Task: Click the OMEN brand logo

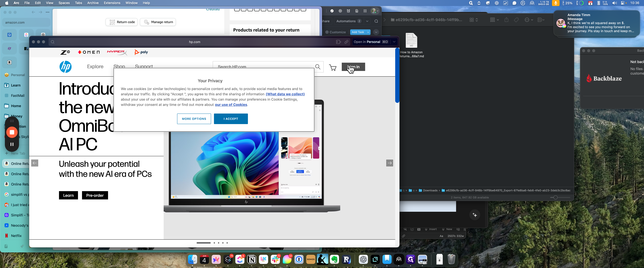Action: 89,52
